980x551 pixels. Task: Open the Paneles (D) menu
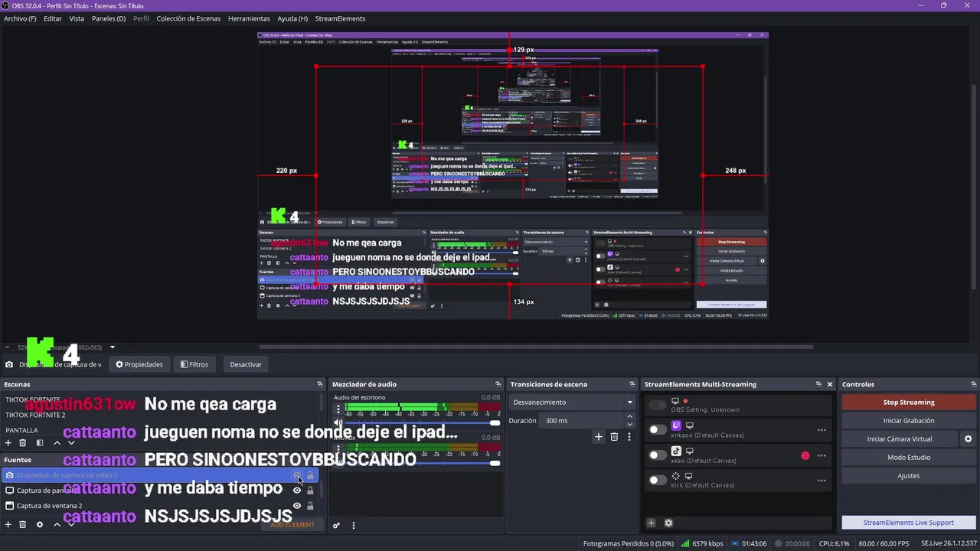tap(109, 18)
